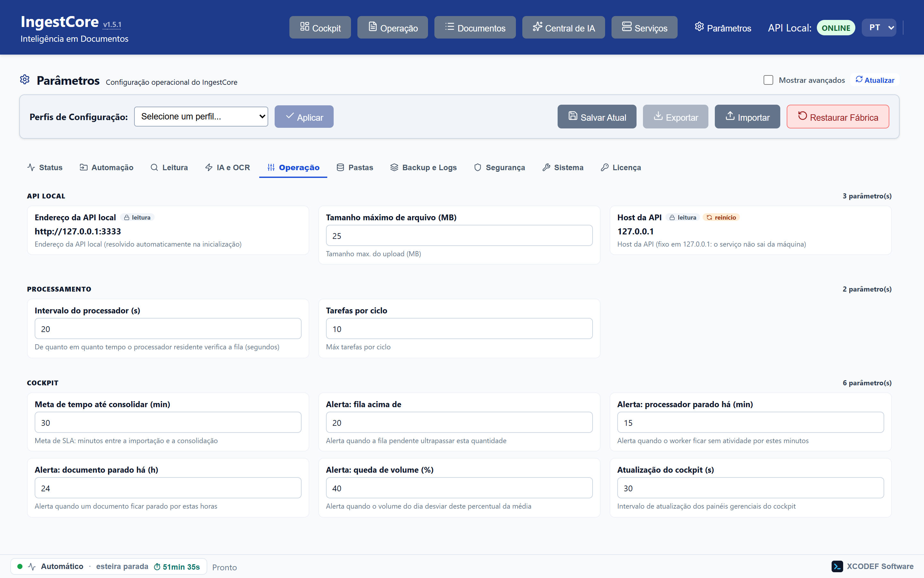
Task: Click the v1.5.1 version label
Action: tap(112, 25)
